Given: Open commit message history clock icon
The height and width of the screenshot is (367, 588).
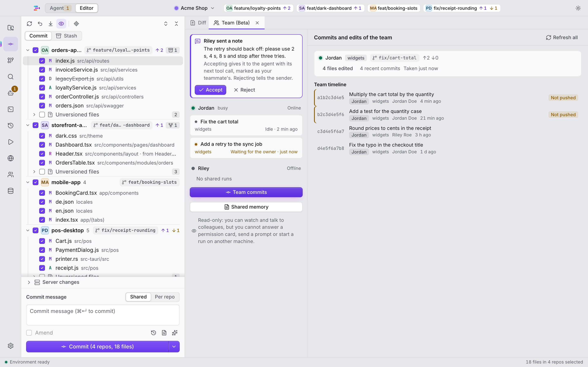Looking at the screenshot, I should coord(153,333).
